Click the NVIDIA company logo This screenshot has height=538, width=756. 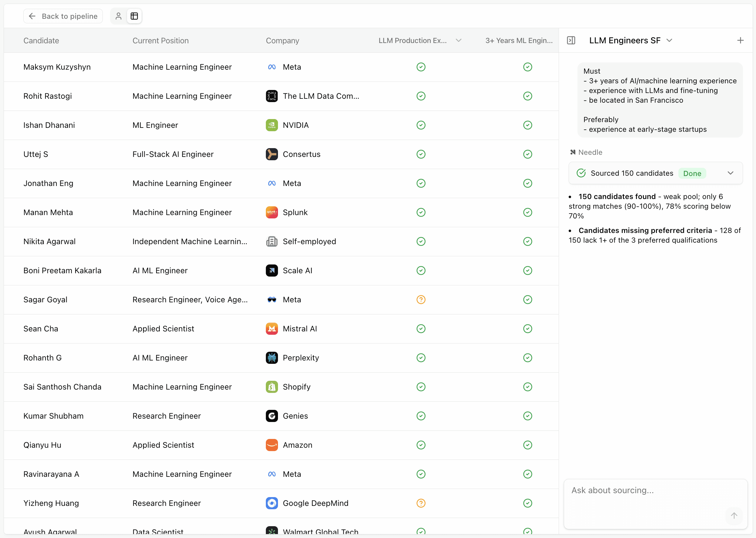271,125
